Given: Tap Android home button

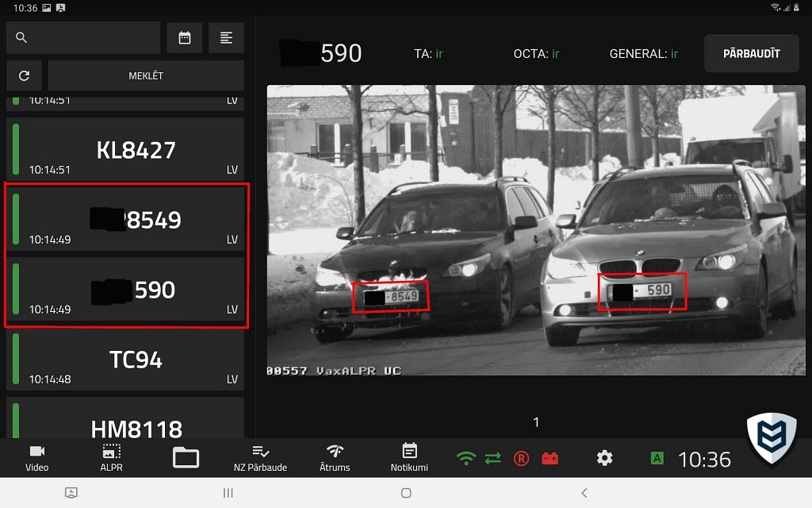Looking at the screenshot, I should click(406, 493).
